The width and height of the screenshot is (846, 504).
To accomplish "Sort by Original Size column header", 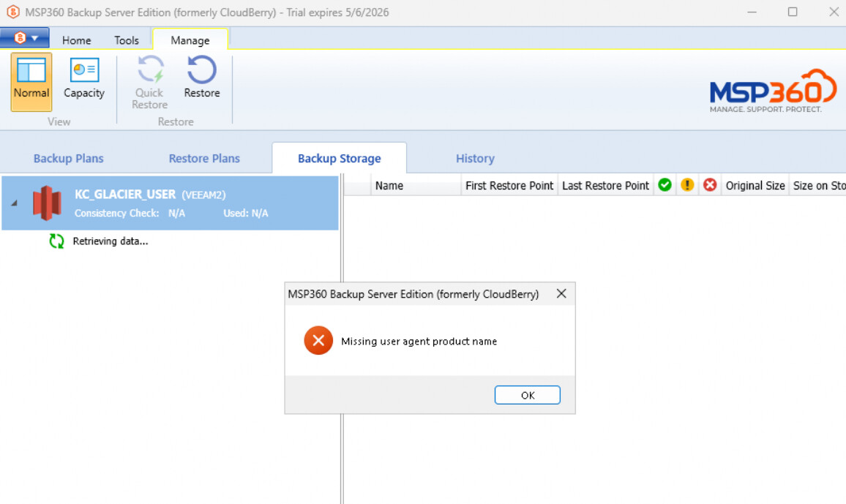I will [755, 186].
